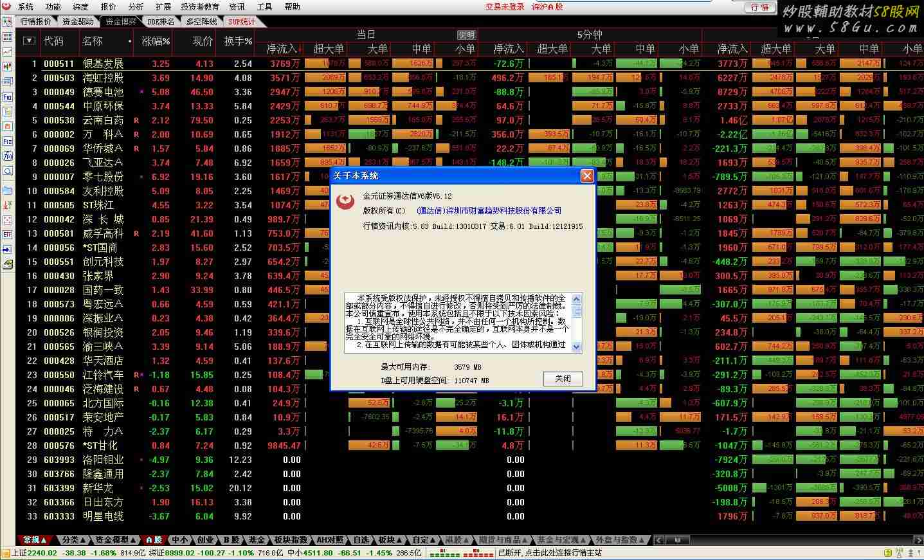
Task: Open the 功能 menu
Action: point(53,6)
